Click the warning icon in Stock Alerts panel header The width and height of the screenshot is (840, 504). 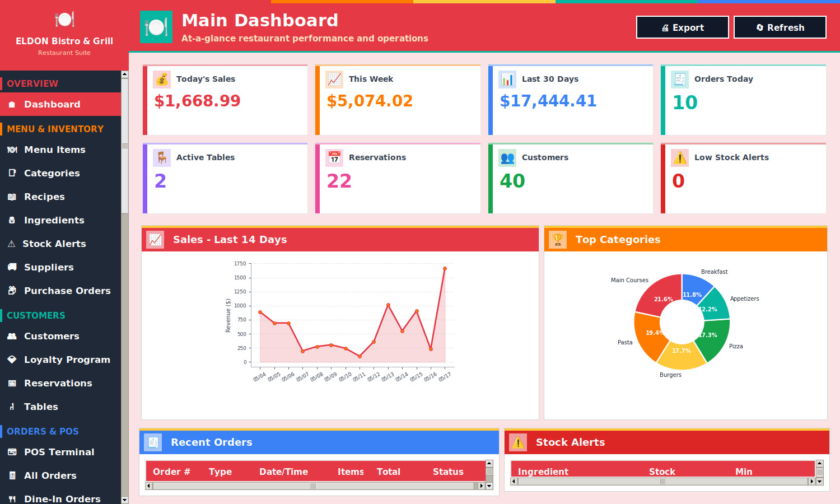pos(518,442)
